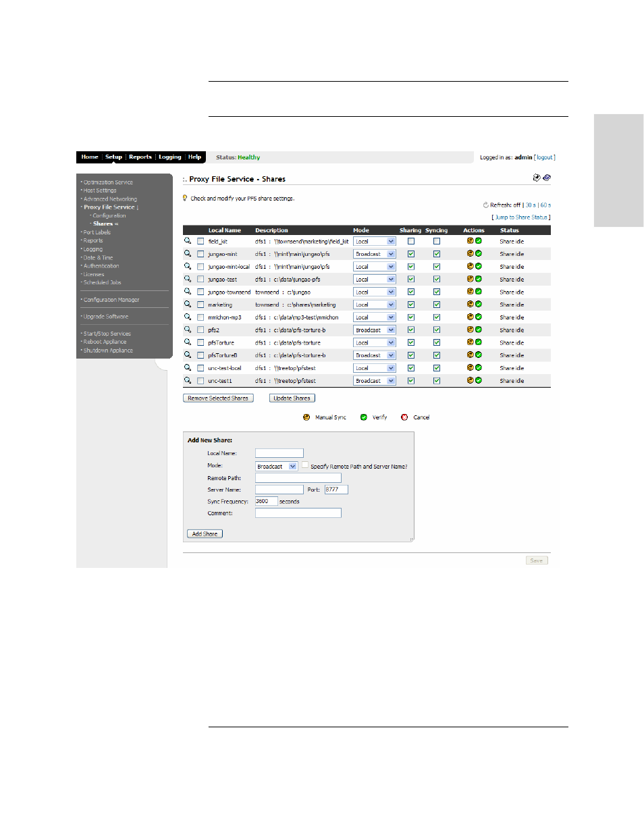644x834 pixels.
Task: Open magnifier for unc-test1 share
Action: (188, 380)
